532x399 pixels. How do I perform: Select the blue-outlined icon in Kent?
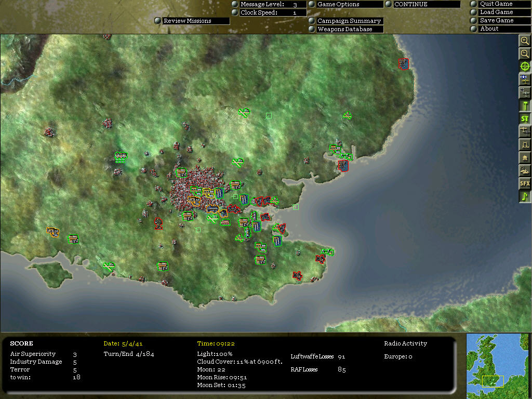click(x=277, y=241)
